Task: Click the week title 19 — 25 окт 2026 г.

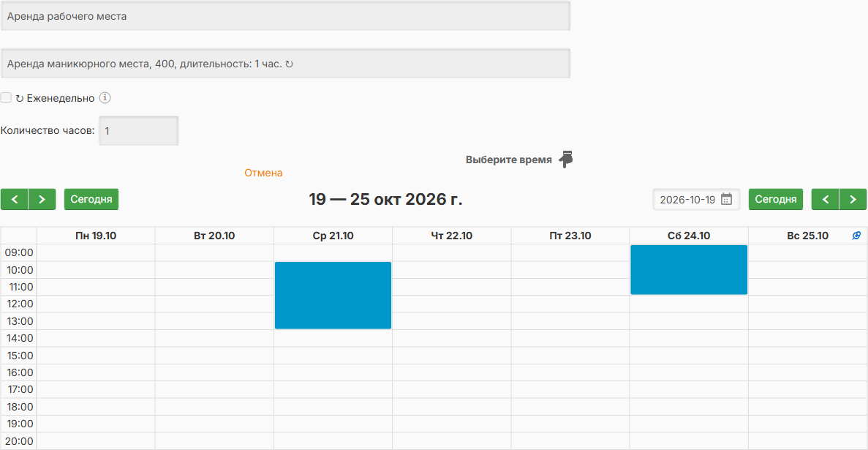Action: point(386,200)
